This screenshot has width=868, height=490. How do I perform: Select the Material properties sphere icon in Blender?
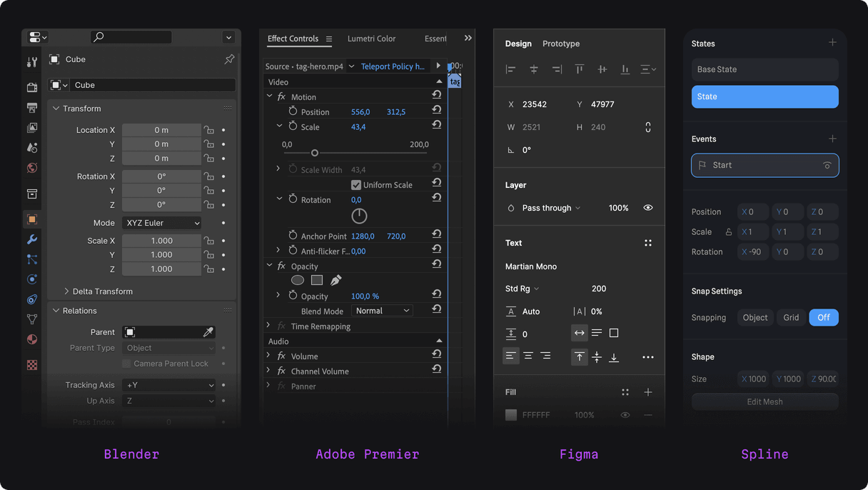point(31,339)
